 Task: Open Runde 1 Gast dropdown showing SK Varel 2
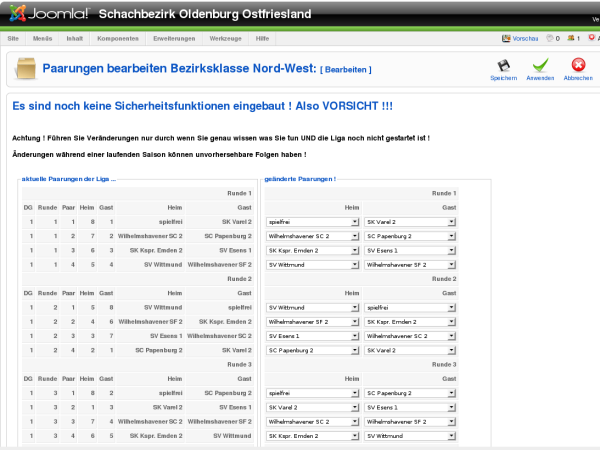[x=410, y=222]
